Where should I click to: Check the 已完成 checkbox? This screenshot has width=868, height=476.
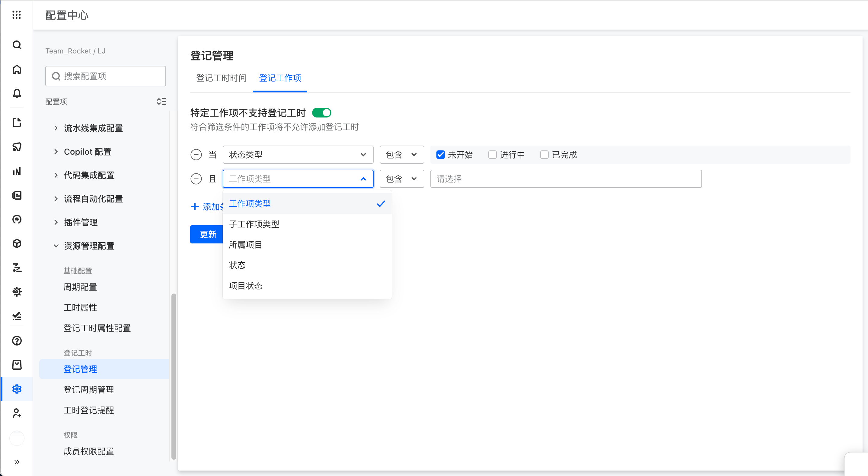[544, 155]
